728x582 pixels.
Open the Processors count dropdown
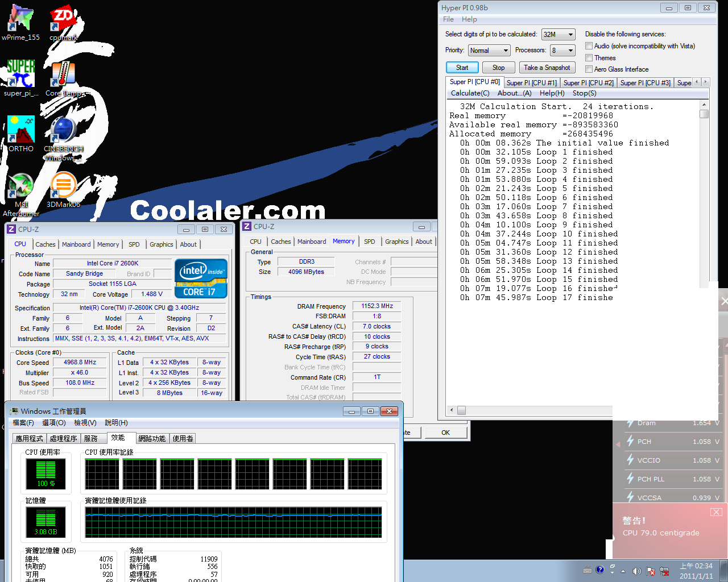tap(563, 51)
